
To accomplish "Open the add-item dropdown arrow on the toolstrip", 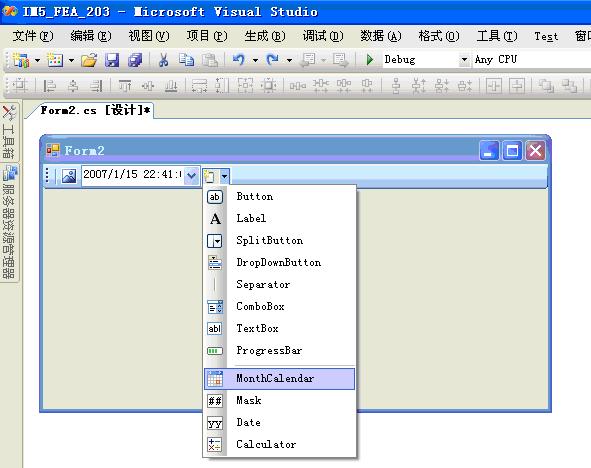I will click(224, 176).
